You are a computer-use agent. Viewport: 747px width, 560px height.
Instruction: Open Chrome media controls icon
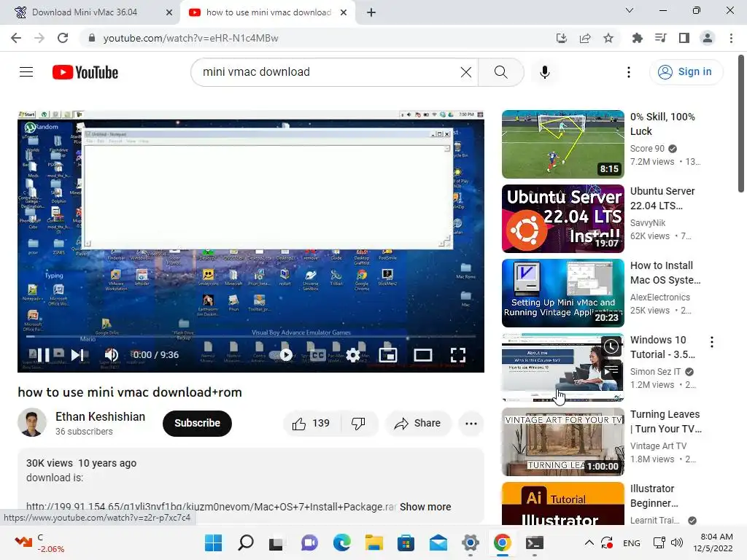tap(660, 38)
